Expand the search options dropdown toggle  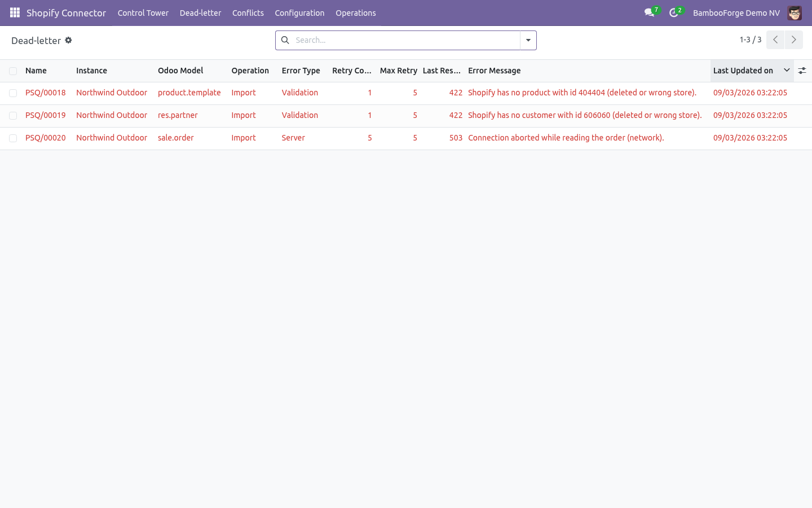[x=528, y=40]
